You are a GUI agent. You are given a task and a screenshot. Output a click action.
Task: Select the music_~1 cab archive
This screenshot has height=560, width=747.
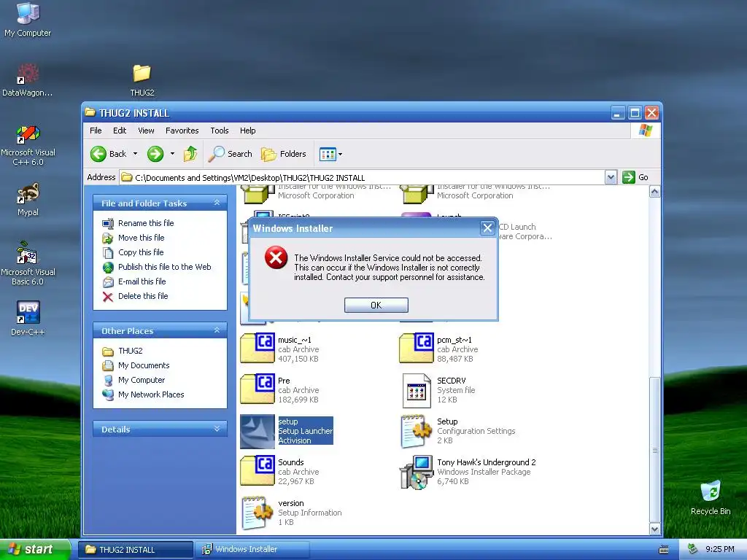pos(280,349)
